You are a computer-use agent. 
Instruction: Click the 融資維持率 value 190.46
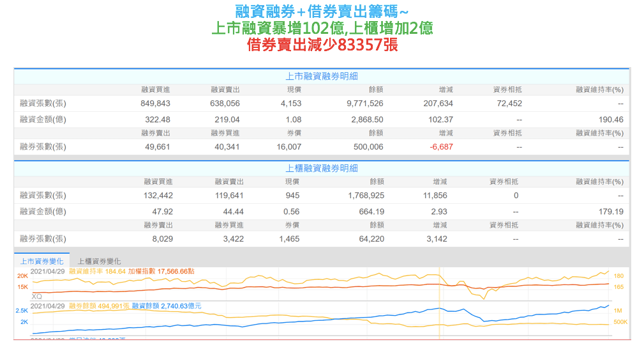point(611,120)
